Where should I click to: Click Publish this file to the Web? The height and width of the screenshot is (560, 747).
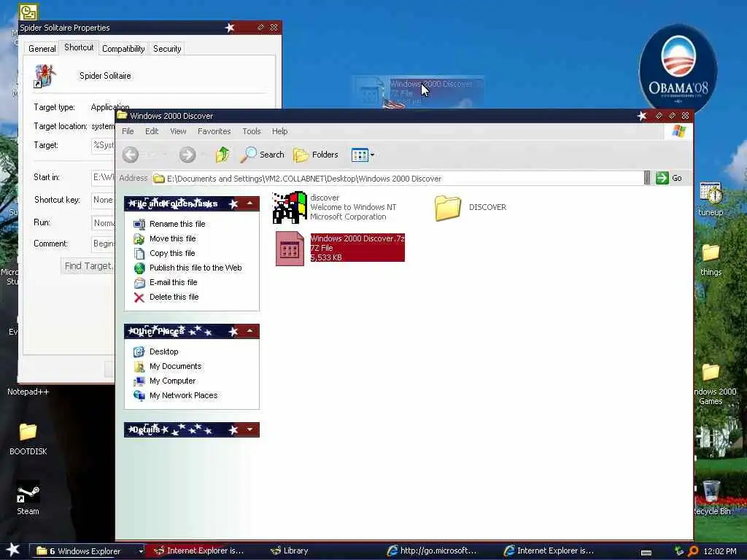pos(196,268)
